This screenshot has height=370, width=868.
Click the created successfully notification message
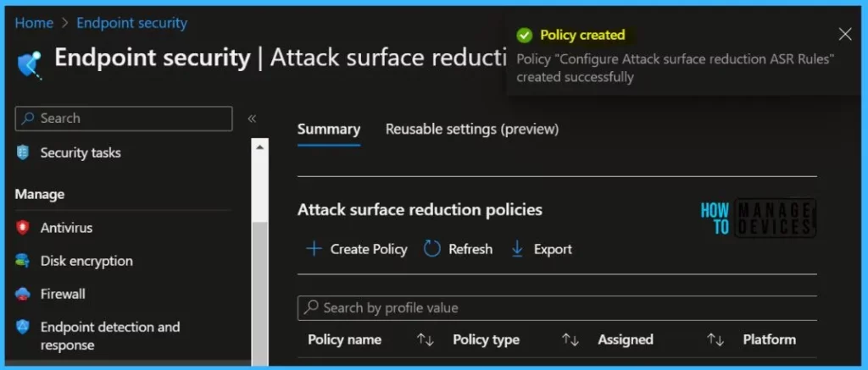coord(676,68)
